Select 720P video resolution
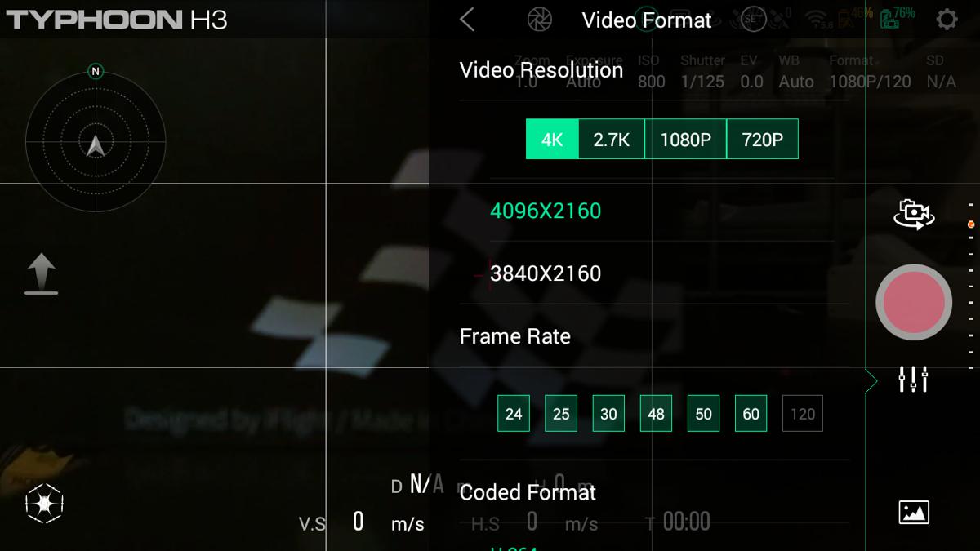This screenshot has width=980, height=551. (x=762, y=140)
